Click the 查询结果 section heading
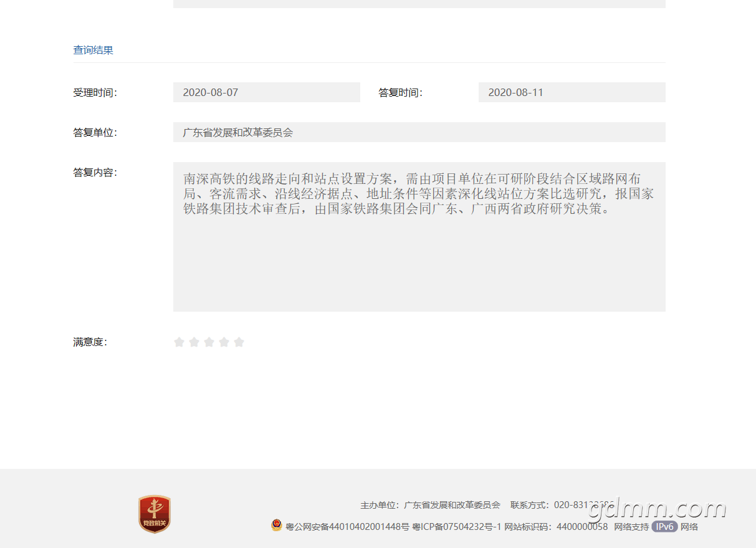Image resolution: width=756 pixels, height=548 pixels. pyautogui.click(x=93, y=50)
